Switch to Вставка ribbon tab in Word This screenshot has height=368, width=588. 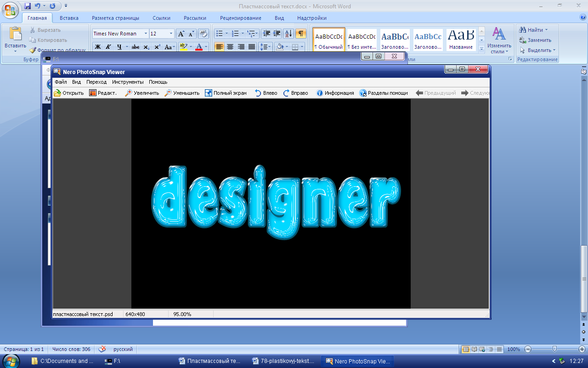(x=69, y=18)
